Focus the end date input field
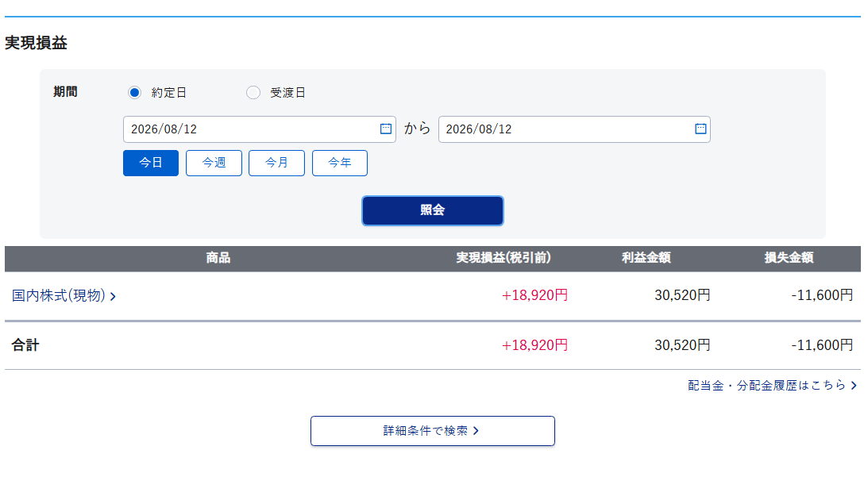Screen dimensions: 868x477 (574, 129)
